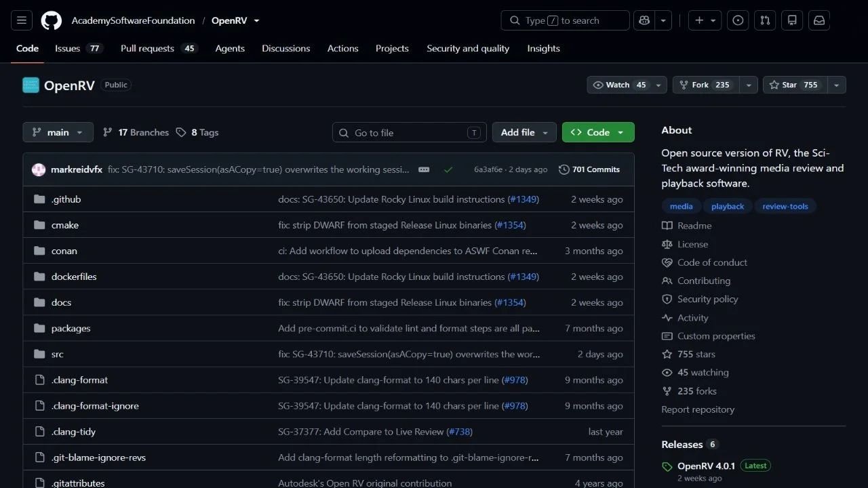This screenshot has width=868, height=488.
Task: Open the Discussions tab
Action: tap(286, 48)
